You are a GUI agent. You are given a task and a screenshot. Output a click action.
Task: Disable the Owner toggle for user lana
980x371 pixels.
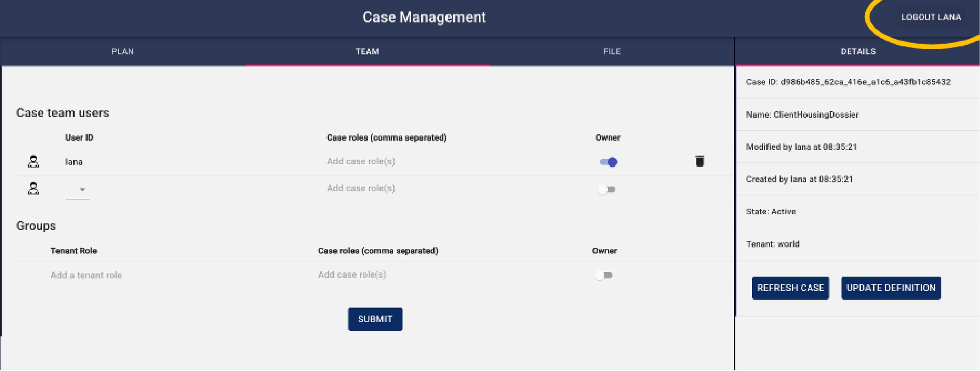click(608, 162)
